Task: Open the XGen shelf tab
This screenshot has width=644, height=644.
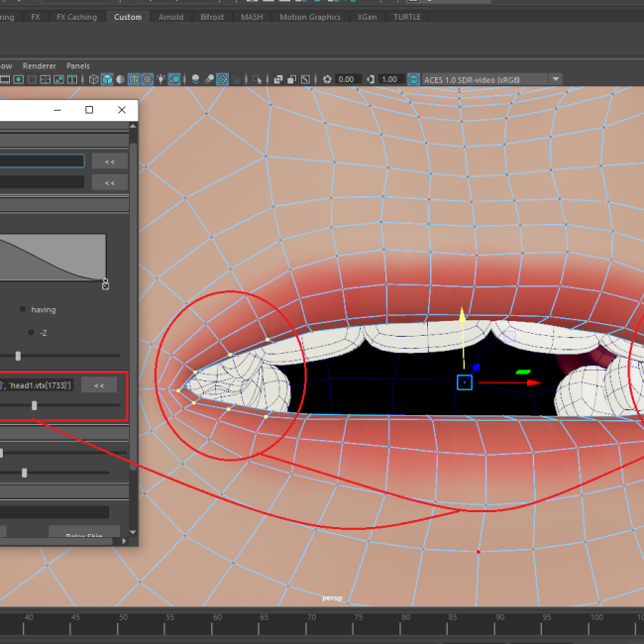Action: point(367,17)
